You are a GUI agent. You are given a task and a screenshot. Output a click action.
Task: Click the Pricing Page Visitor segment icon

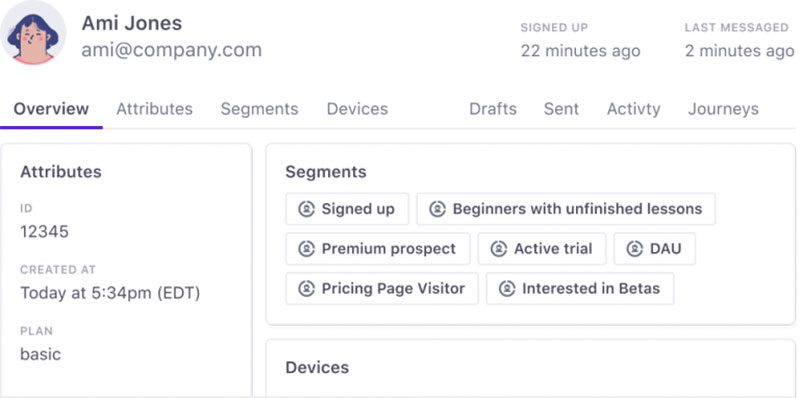click(x=306, y=288)
